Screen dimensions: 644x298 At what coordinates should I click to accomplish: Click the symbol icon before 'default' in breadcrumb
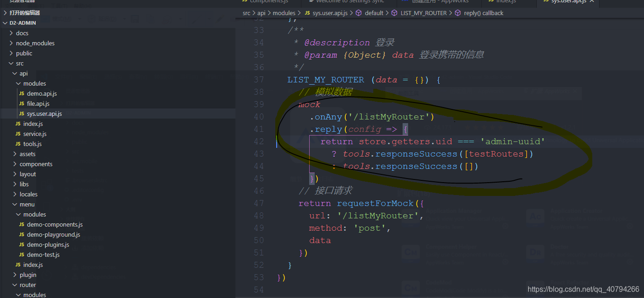(x=359, y=13)
